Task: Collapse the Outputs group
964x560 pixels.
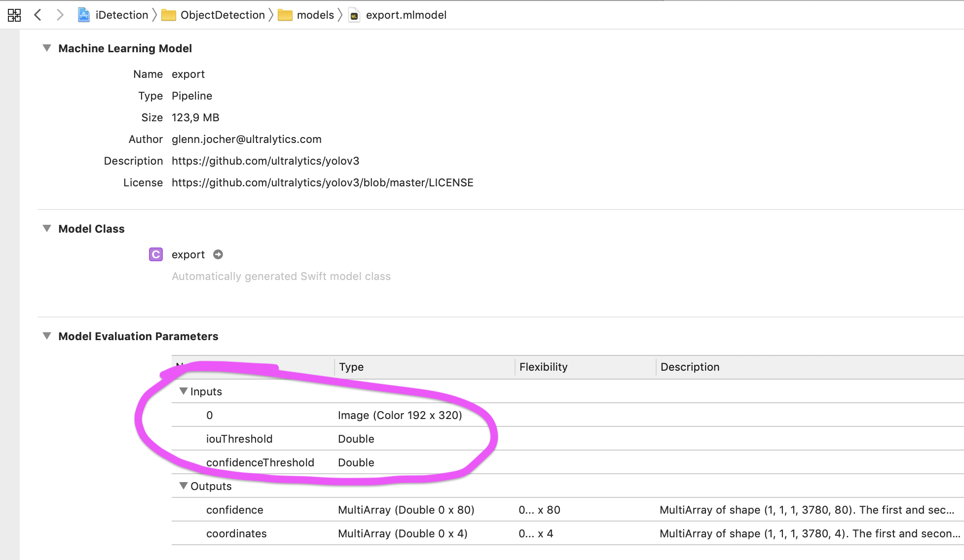Action: [x=184, y=486]
